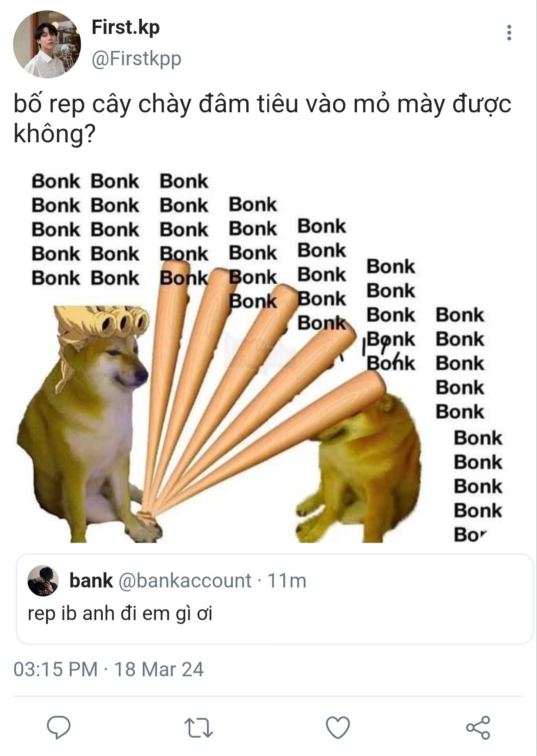The width and height of the screenshot is (537, 756).
Task: Click the @Firstkpp handle
Action: (136, 58)
